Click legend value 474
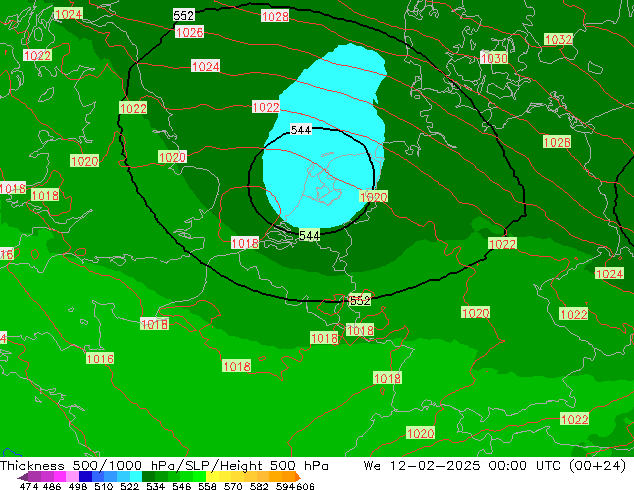This screenshot has width=634, height=490. pos(29,486)
